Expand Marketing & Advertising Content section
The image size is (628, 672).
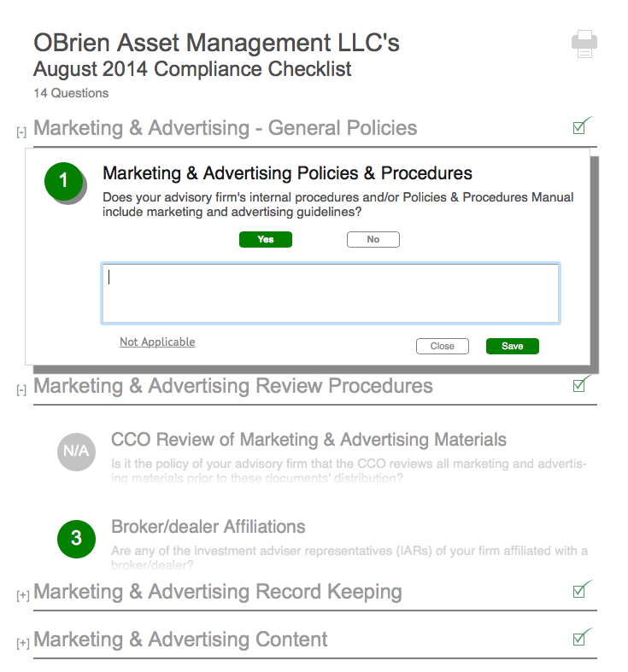pyautogui.click(x=22, y=643)
